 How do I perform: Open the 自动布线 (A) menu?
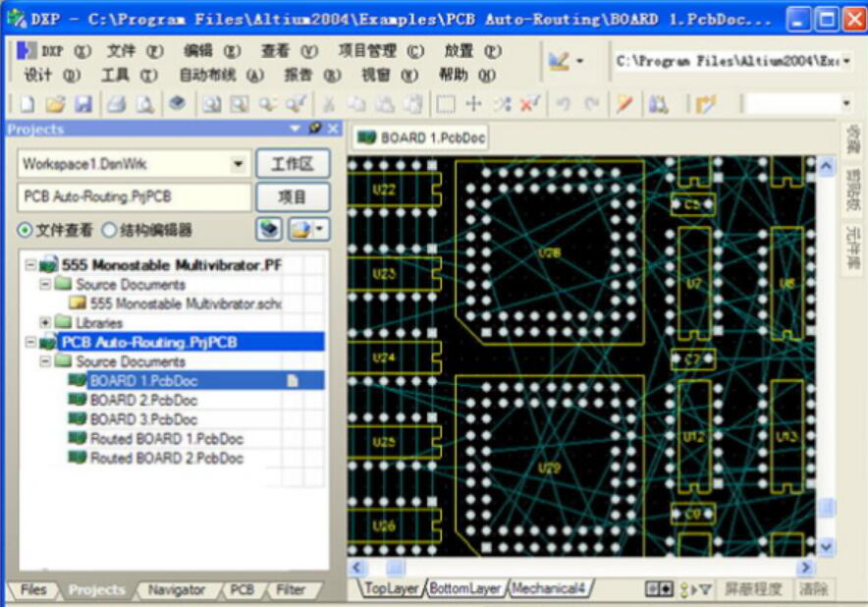click(222, 75)
